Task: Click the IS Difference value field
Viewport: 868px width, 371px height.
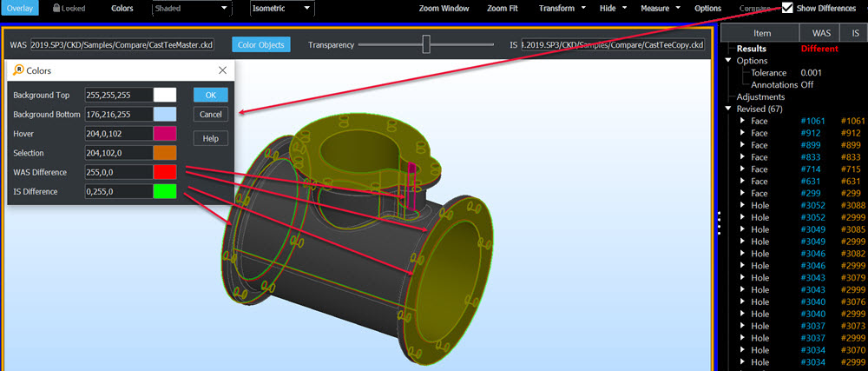Action: pyautogui.click(x=119, y=192)
